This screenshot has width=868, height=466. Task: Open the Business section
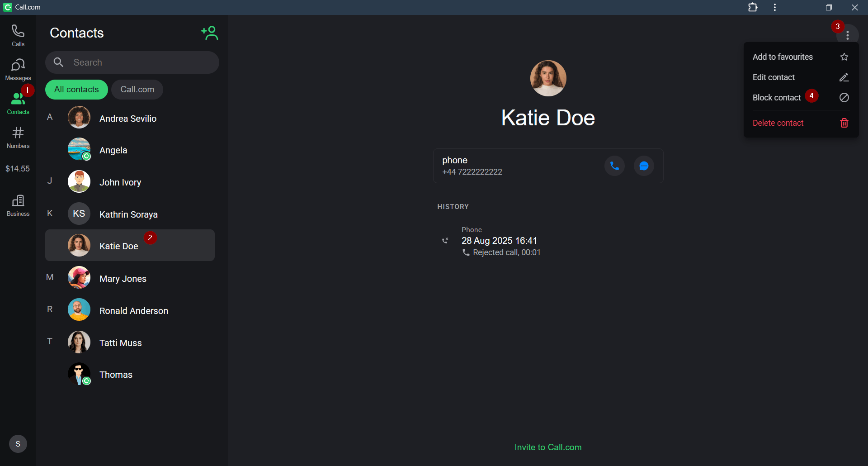pos(18,205)
